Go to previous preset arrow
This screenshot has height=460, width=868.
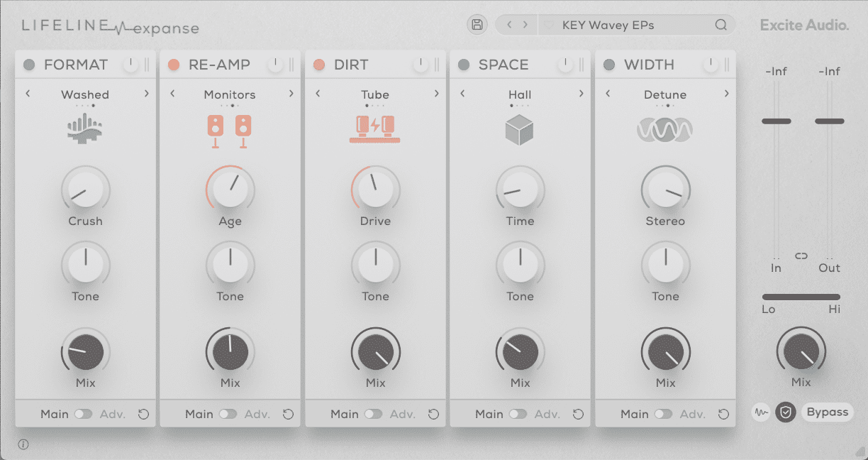pos(509,25)
